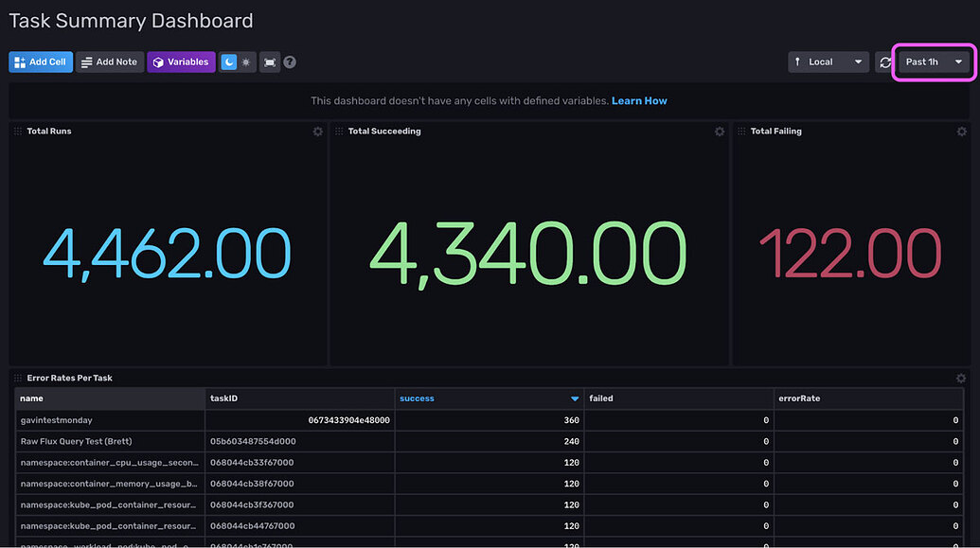Expand the Past 1h time range dropdown
980x548 pixels.
tap(934, 62)
